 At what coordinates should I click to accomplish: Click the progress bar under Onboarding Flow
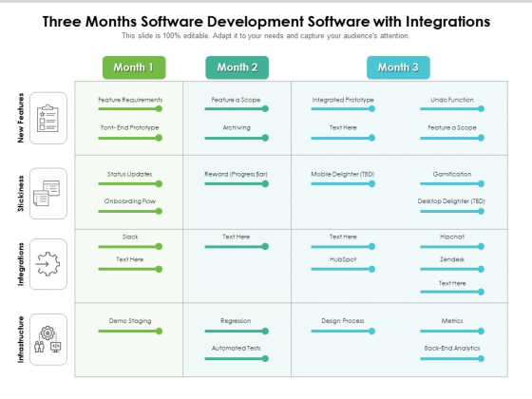pyautogui.click(x=130, y=211)
